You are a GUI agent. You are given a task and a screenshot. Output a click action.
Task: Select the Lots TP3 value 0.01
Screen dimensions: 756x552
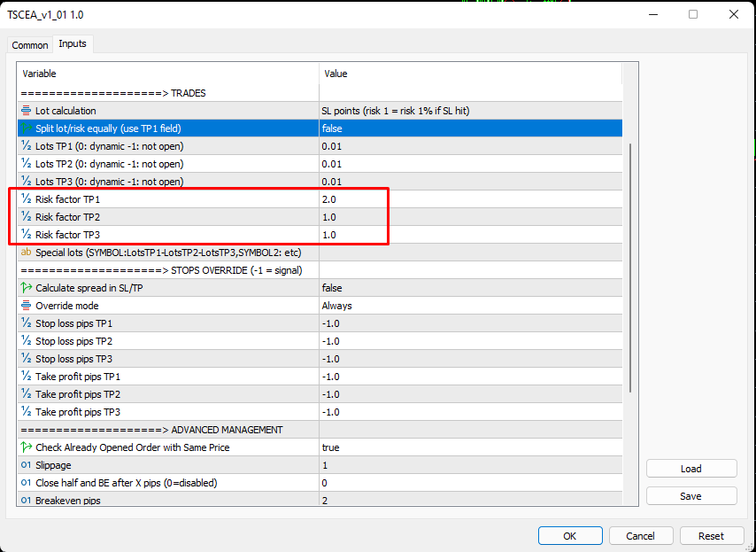pyautogui.click(x=471, y=182)
